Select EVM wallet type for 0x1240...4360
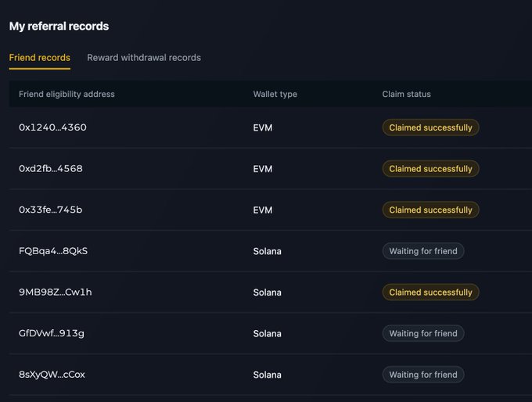 coord(263,128)
